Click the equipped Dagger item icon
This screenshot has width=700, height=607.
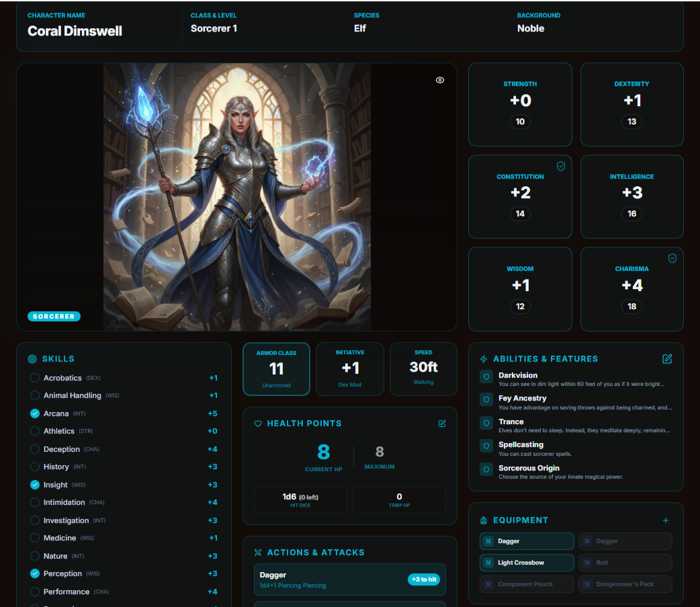(x=488, y=541)
